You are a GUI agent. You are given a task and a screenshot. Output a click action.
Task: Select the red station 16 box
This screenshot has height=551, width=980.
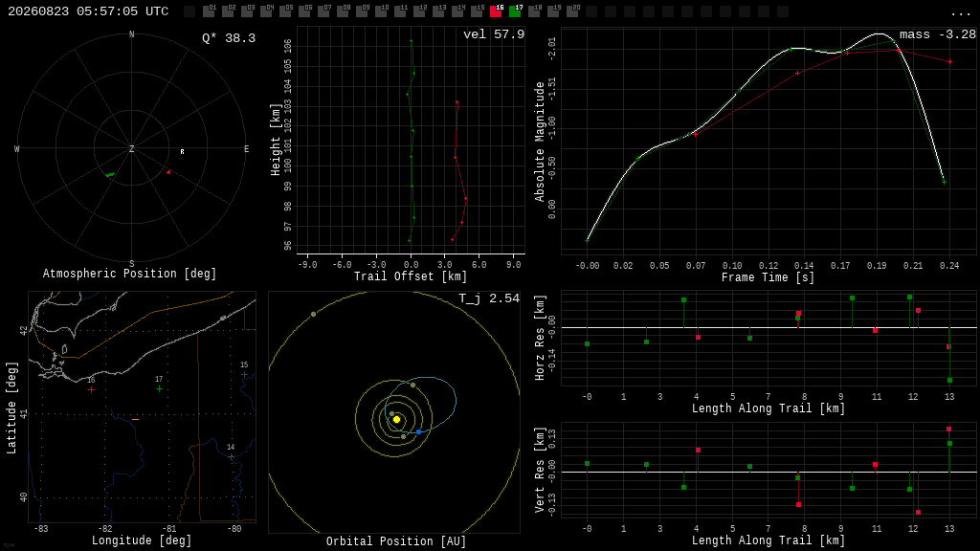(497, 11)
